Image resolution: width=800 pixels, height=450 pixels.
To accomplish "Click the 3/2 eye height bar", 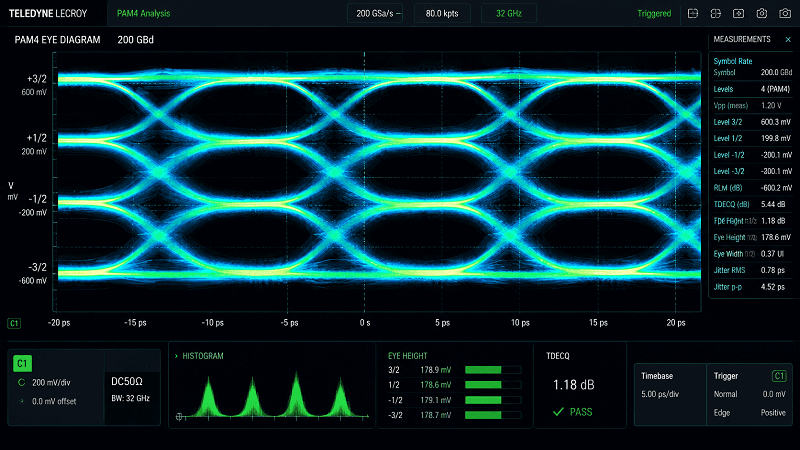I will point(493,370).
